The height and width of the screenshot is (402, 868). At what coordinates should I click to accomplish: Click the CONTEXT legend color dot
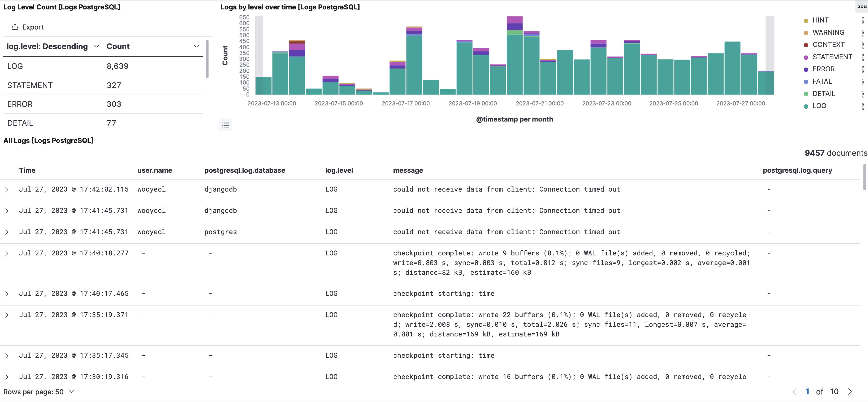[x=806, y=45]
